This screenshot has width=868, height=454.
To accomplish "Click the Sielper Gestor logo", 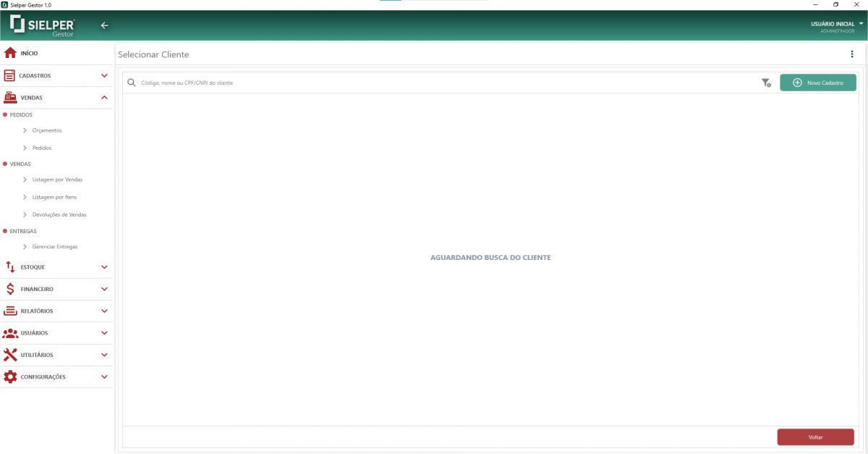I will (42, 25).
